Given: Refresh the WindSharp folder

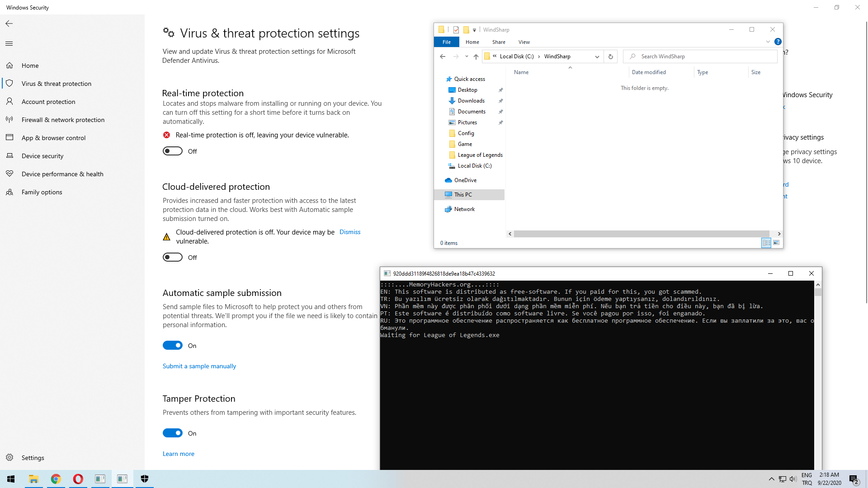Looking at the screenshot, I should [610, 56].
